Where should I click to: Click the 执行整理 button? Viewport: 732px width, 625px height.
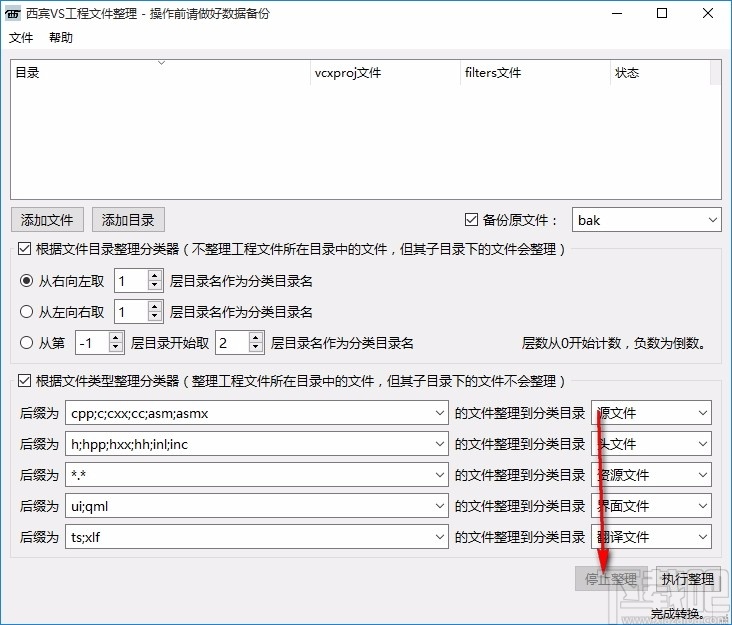coord(688,579)
